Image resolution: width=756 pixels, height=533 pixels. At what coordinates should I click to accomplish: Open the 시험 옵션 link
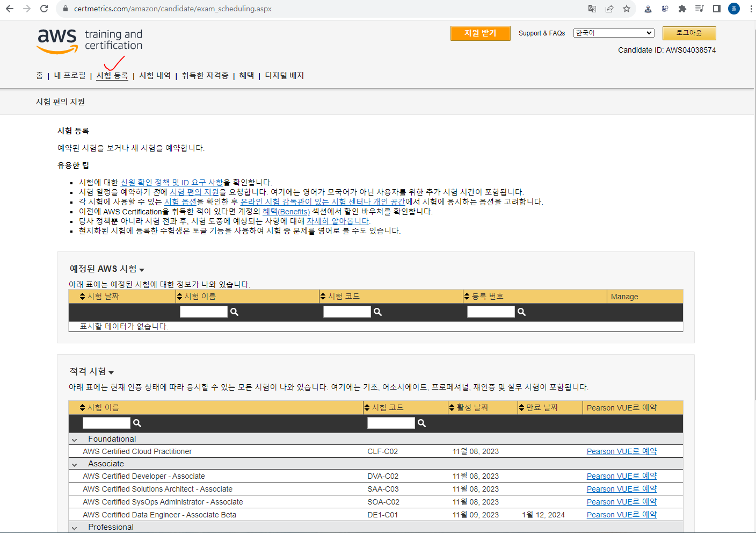pos(180,202)
